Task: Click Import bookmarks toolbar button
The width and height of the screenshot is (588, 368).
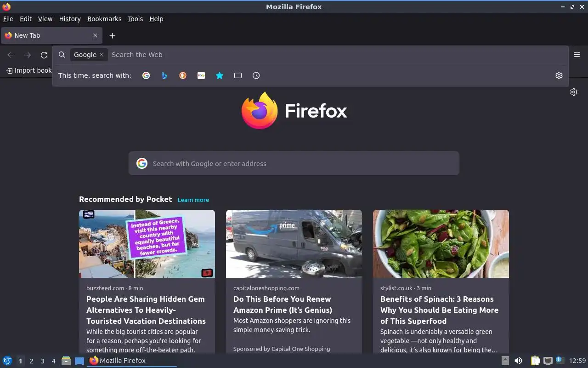Action: (x=28, y=70)
